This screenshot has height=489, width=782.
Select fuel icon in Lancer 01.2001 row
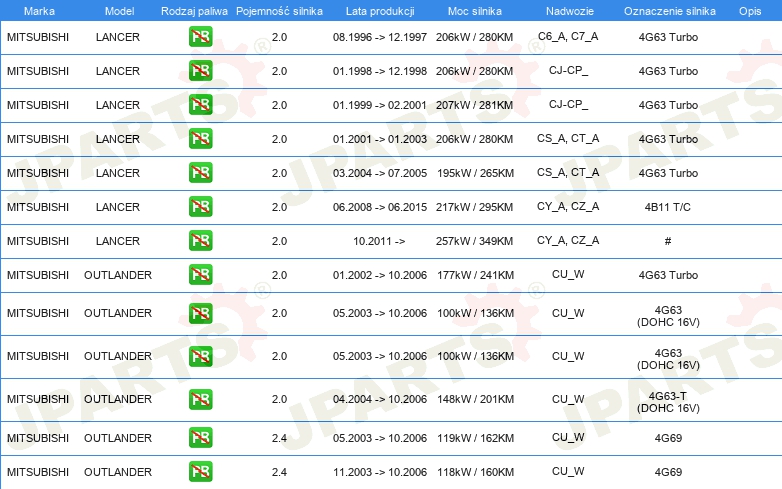click(x=200, y=138)
